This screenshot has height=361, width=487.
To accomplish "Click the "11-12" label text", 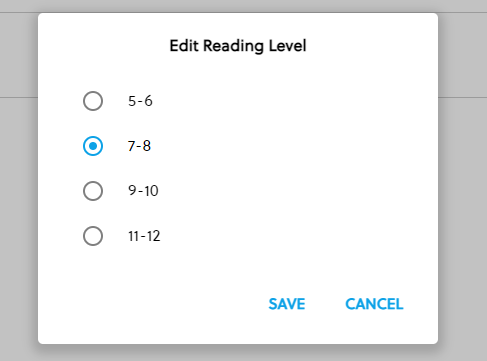I will pyautogui.click(x=144, y=236).
